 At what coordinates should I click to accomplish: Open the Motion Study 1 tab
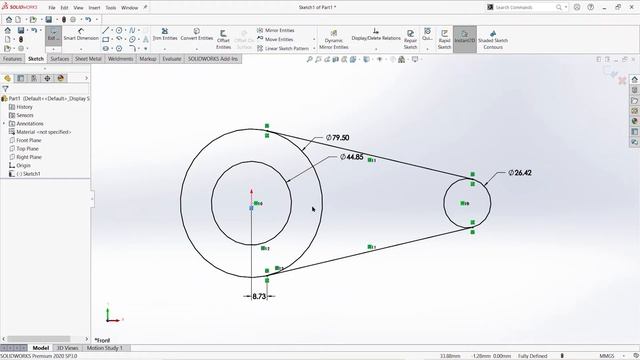pos(104,348)
